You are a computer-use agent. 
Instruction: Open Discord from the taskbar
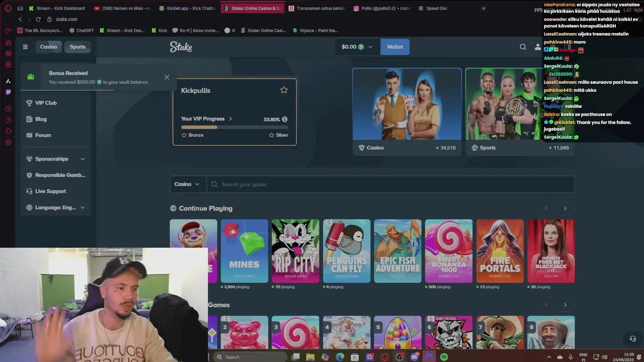click(x=414, y=357)
